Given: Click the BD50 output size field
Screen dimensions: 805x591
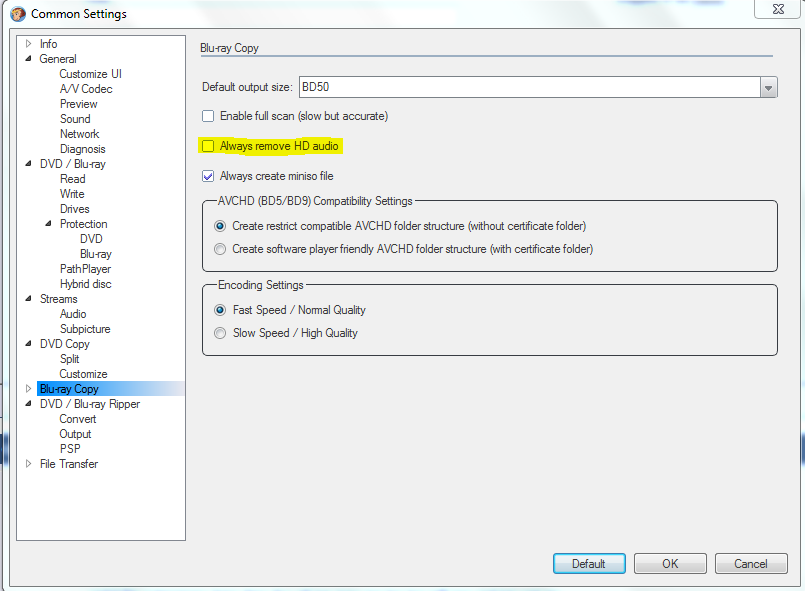Looking at the screenshot, I should [529, 87].
